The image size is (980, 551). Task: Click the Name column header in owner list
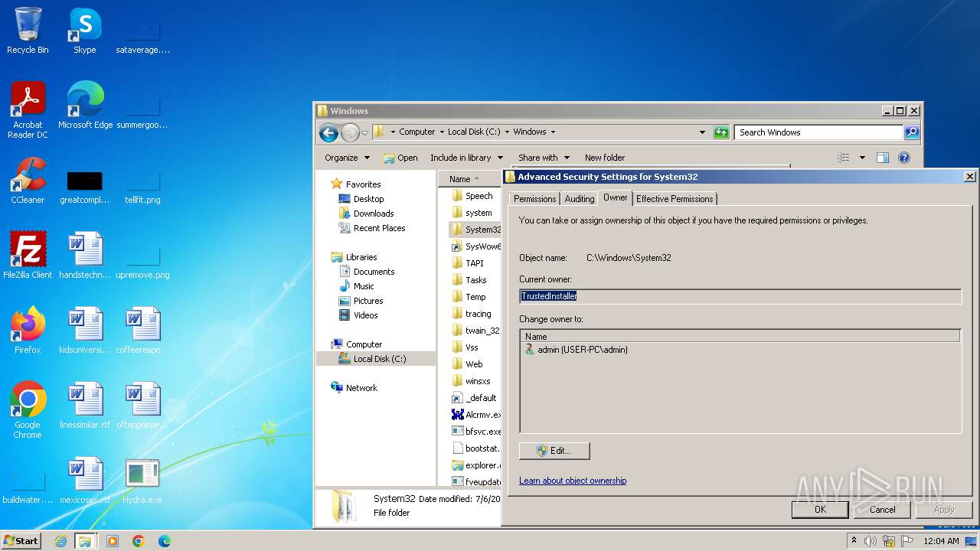click(740, 336)
